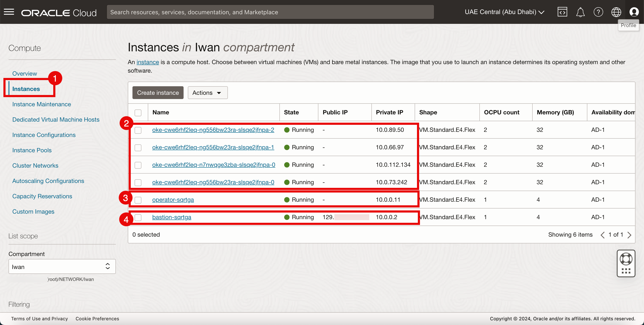Open the language globe icon

pos(616,12)
